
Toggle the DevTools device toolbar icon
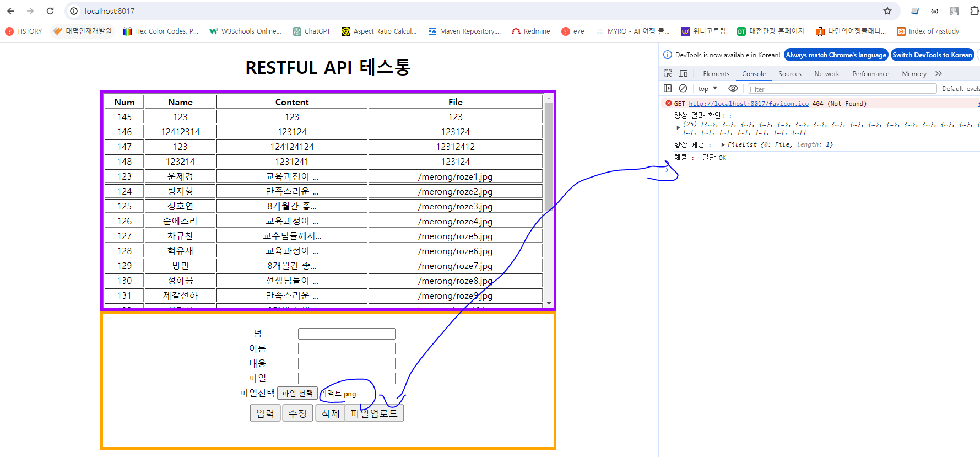(683, 73)
